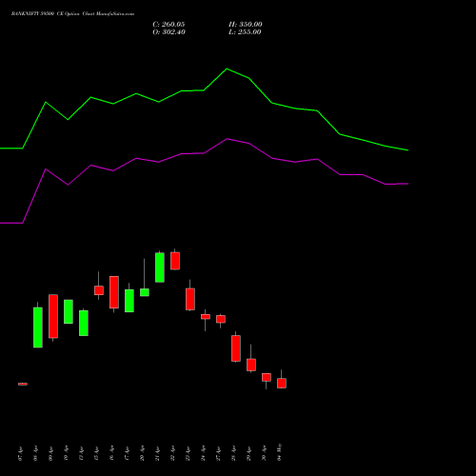The image size is (476, 476).
Task: Select the 04 May date label
Action: coord(280,453)
